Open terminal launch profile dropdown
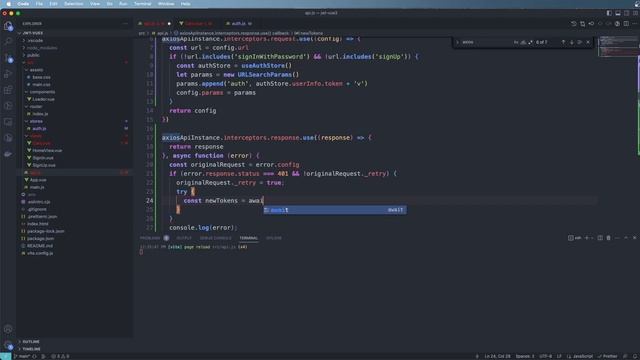The width and height of the screenshot is (640, 360). coord(592,238)
